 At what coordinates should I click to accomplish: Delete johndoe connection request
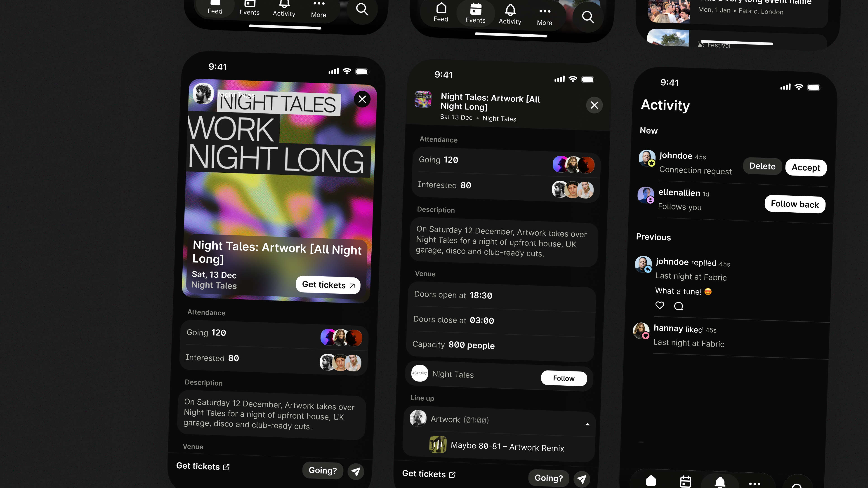pyautogui.click(x=762, y=166)
